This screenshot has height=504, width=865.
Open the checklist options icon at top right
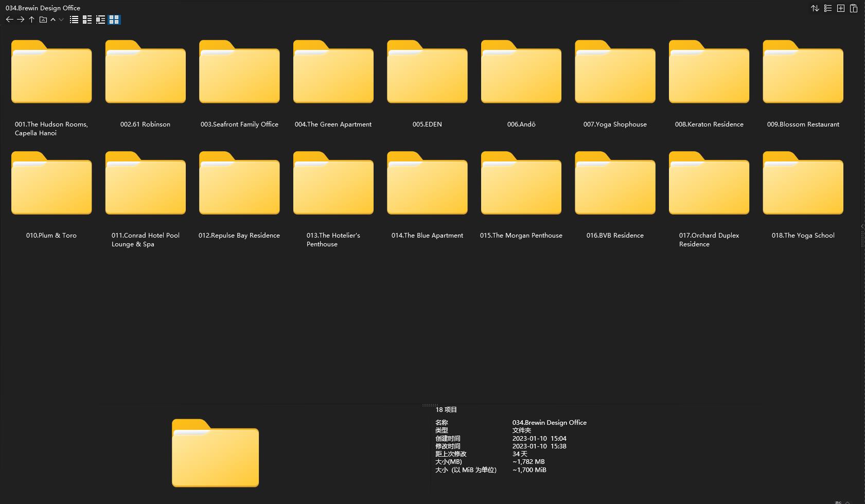coord(828,8)
